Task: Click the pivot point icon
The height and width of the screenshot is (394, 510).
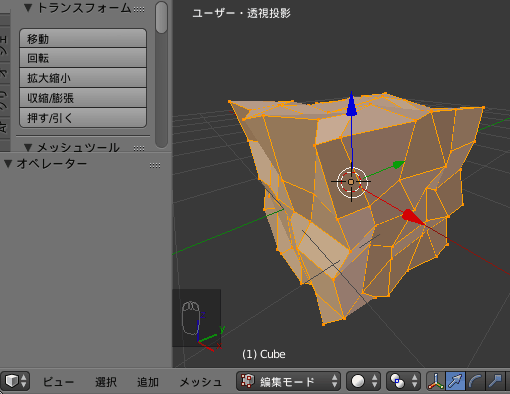Action: (x=403, y=381)
